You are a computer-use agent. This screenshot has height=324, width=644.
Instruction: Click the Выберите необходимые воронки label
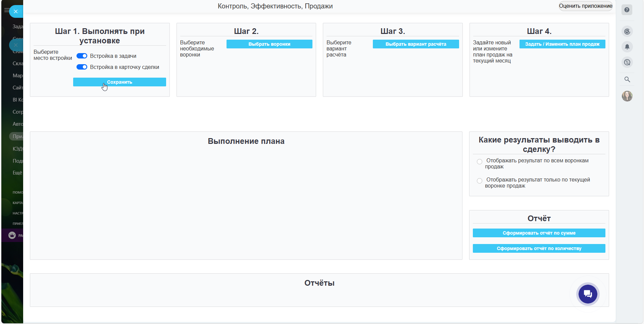[x=197, y=49]
